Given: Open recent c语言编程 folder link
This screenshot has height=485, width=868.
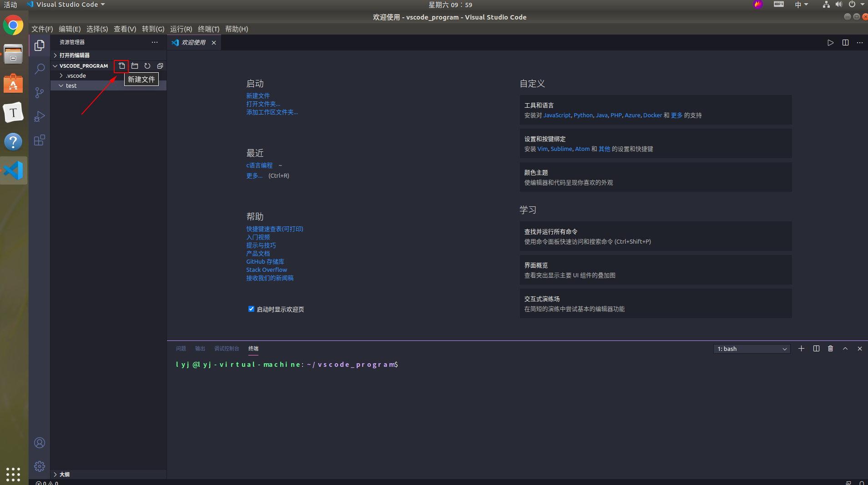Looking at the screenshot, I should 259,165.
